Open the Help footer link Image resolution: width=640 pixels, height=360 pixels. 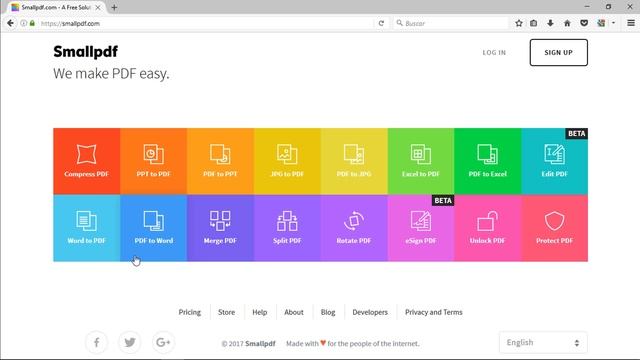coord(260,312)
